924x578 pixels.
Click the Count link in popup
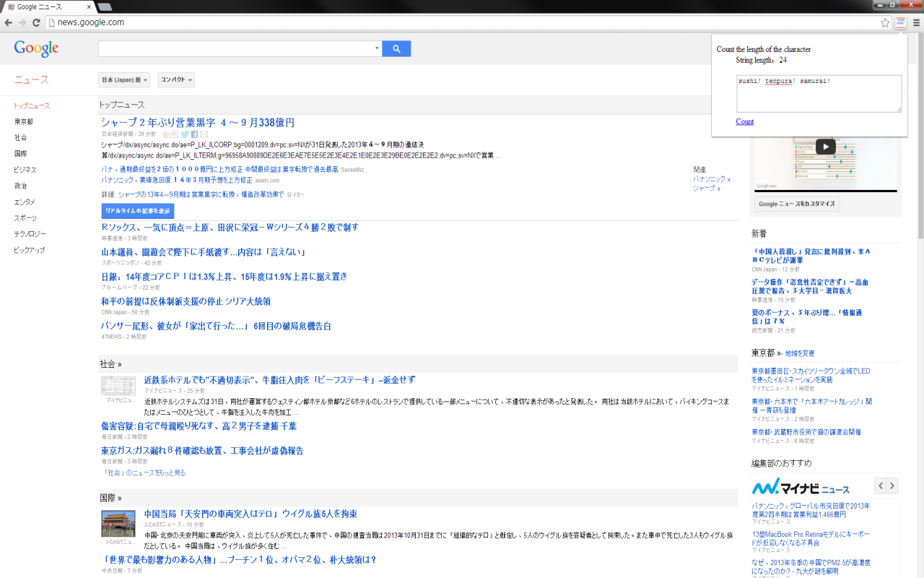click(x=744, y=121)
